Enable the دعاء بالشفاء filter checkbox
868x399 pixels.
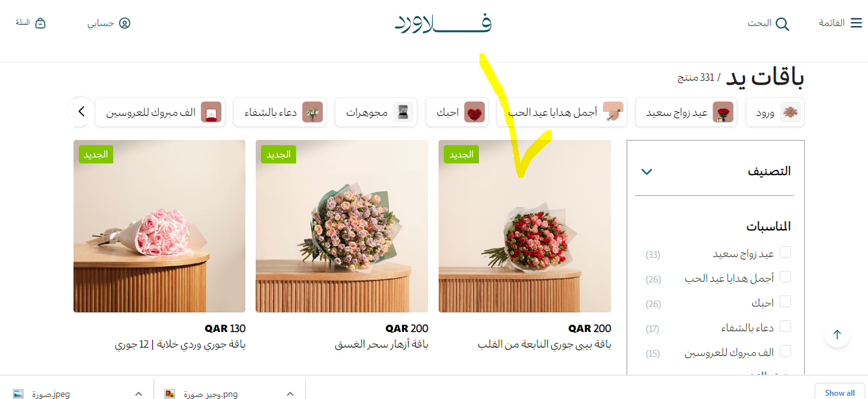(x=785, y=326)
